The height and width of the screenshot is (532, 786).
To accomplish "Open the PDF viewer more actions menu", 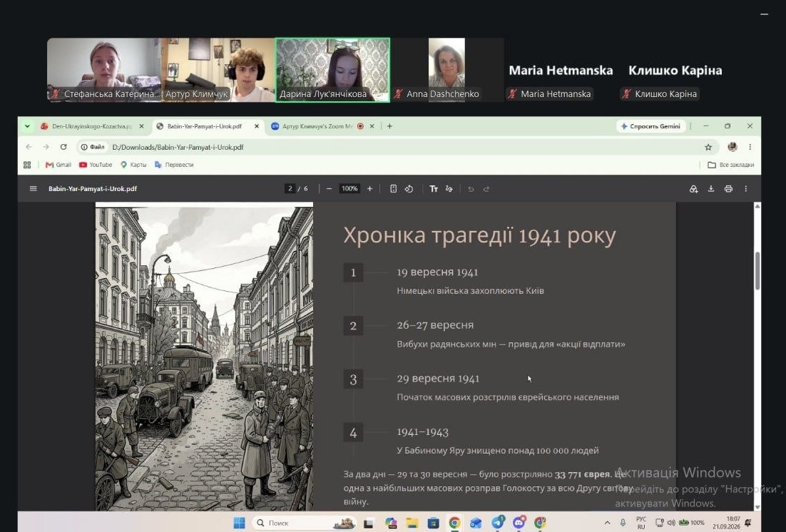I will (x=746, y=188).
